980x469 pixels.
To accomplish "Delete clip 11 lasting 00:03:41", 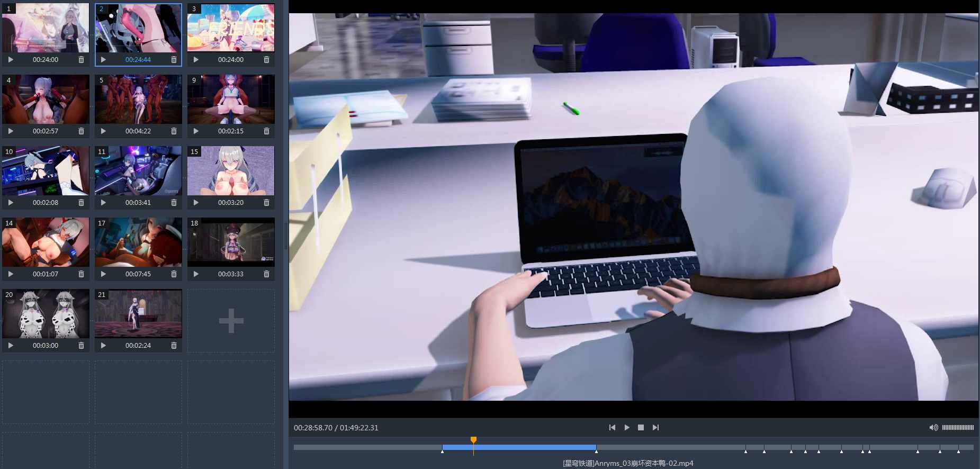I will click(174, 203).
